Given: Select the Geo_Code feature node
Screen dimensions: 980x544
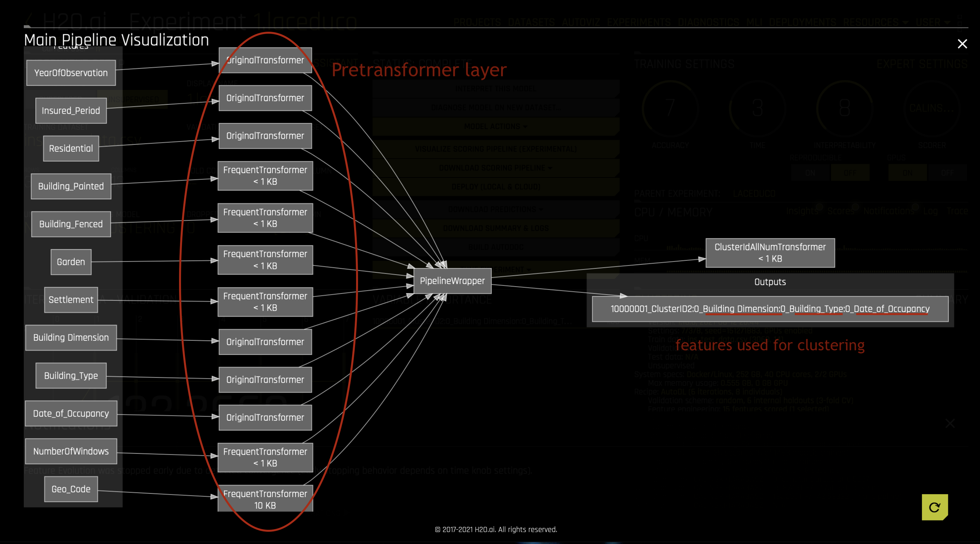Looking at the screenshot, I should [70, 489].
